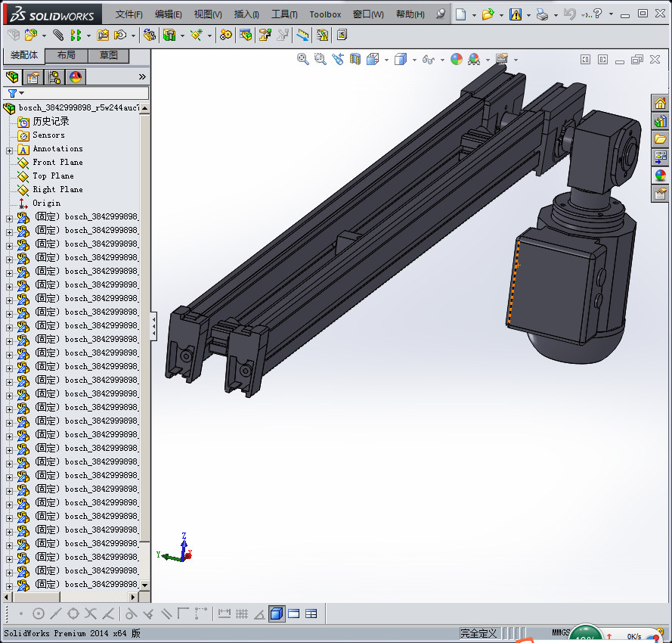Open the FeatureManager design tree tab

12,77
